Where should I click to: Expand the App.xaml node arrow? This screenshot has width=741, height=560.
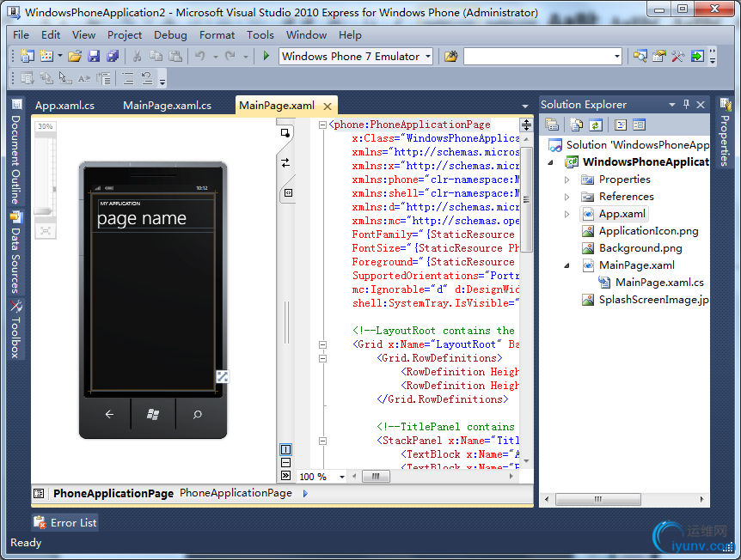click(567, 215)
